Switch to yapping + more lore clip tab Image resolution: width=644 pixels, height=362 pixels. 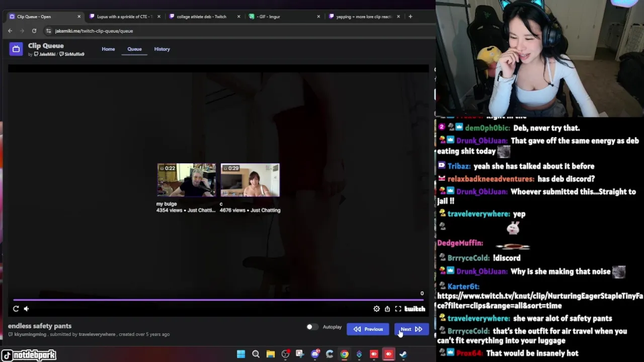click(x=364, y=17)
